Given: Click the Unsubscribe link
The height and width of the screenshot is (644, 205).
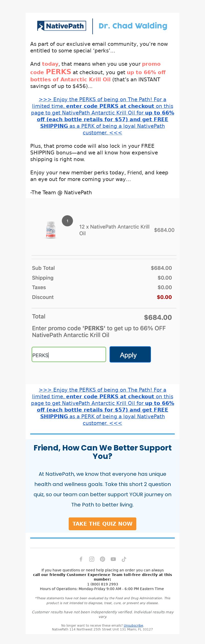Looking at the screenshot, I should 133,625.
